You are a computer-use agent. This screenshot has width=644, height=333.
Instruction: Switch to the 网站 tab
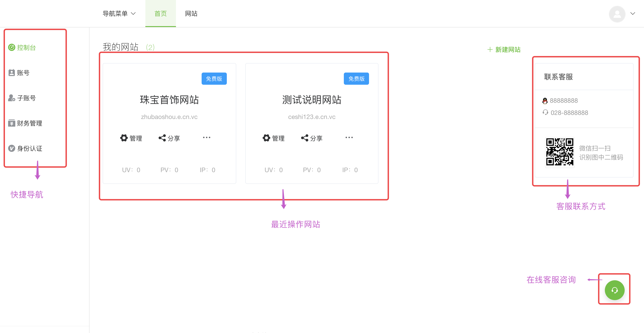coord(191,14)
